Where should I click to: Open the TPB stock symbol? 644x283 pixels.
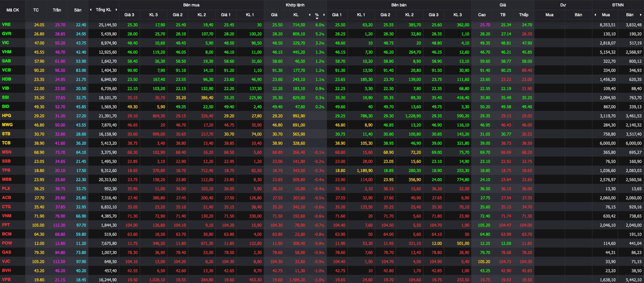pyautogui.click(x=6, y=170)
